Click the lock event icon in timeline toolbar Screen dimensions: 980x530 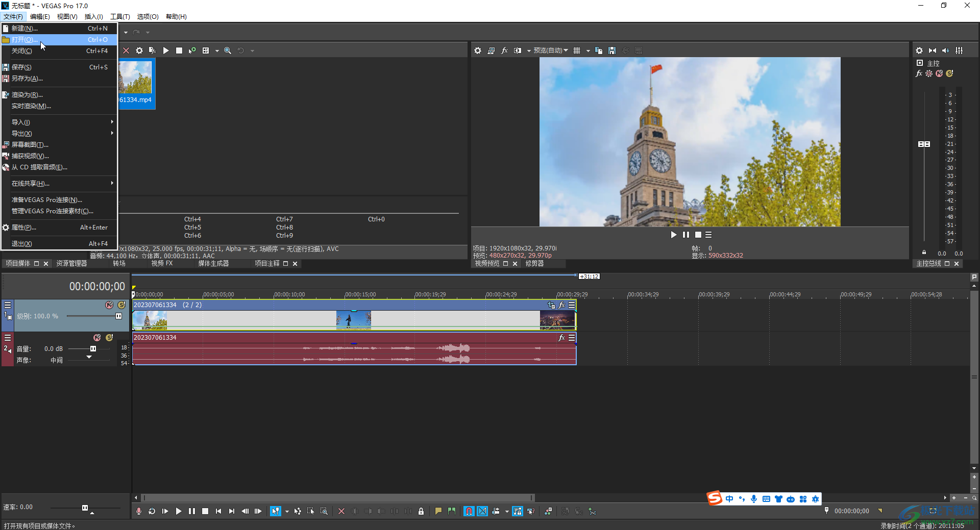point(421,511)
